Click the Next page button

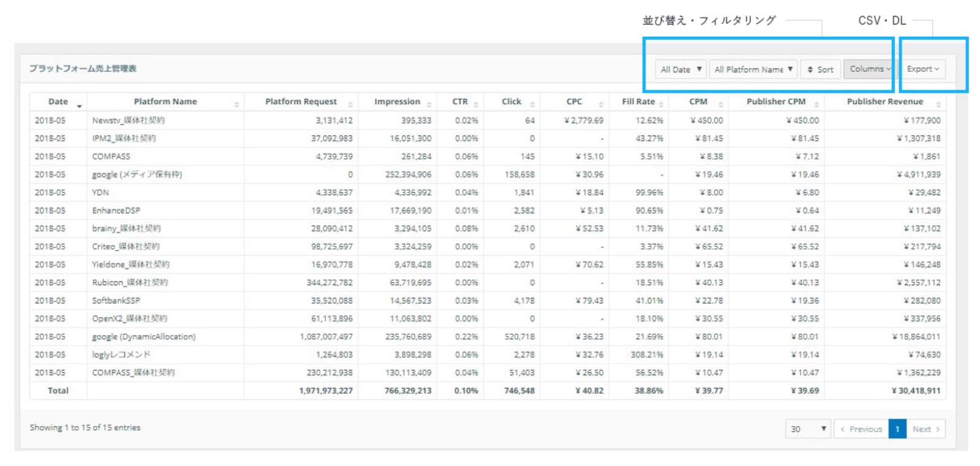click(x=925, y=429)
